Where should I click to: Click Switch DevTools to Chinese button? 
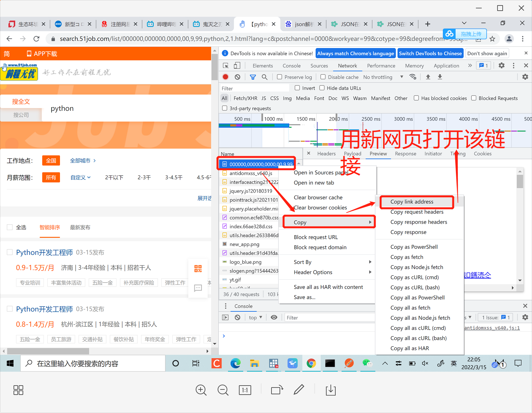(430, 53)
